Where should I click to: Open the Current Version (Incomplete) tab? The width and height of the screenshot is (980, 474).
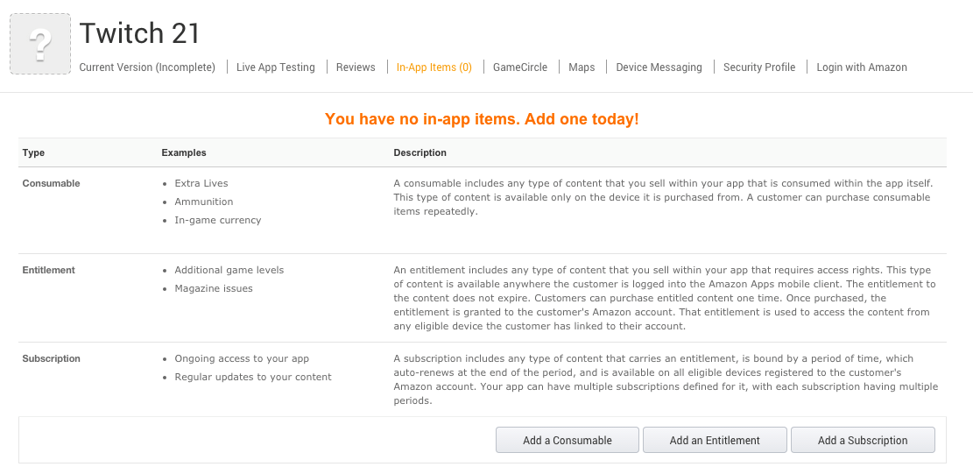(147, 67)
